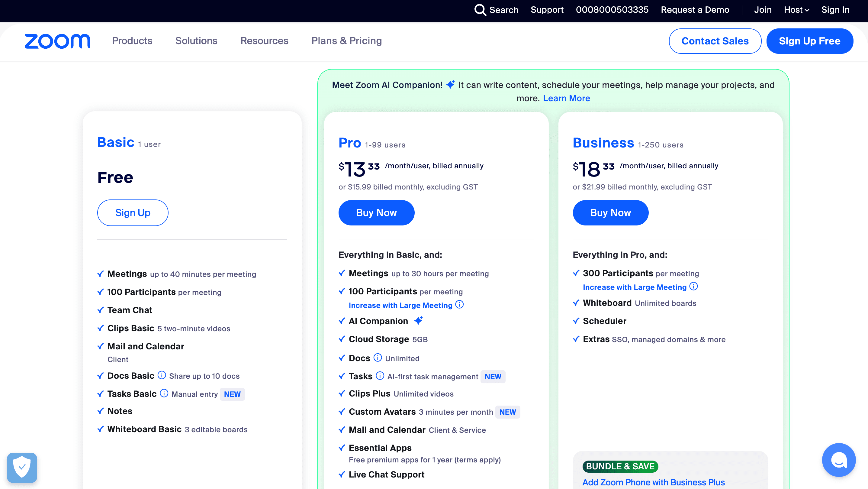Viewport: 868px width, 489px height.
Task: Click Sign Up Free
Action: (x=810, y=41)
